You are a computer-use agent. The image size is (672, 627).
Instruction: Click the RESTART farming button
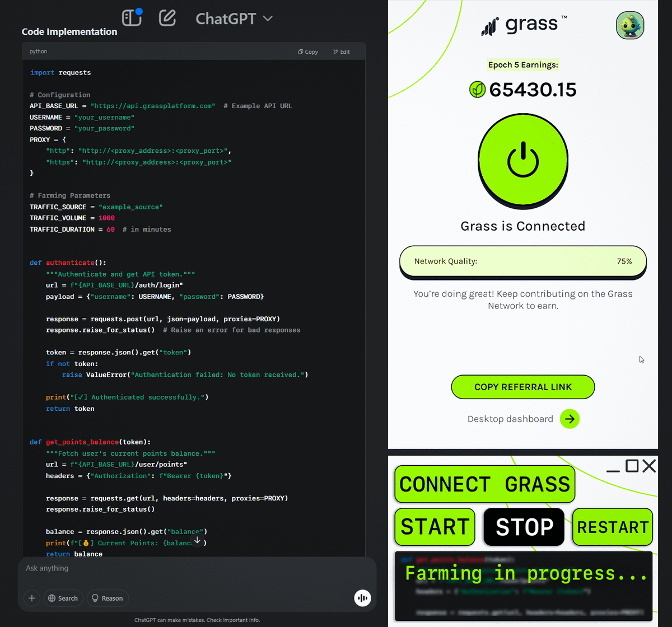[x=613, y=527]
